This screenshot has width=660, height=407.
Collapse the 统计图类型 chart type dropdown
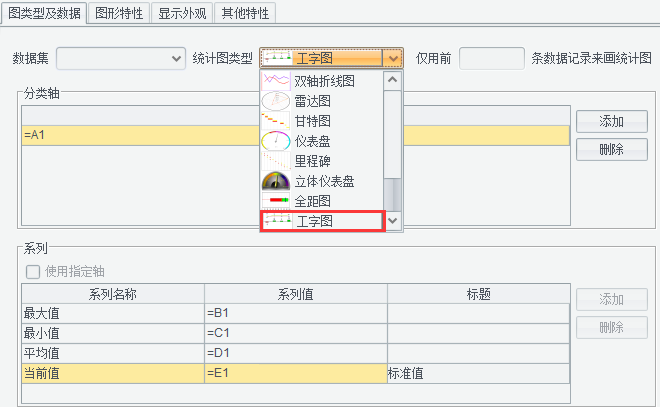(x=393, y=59)
